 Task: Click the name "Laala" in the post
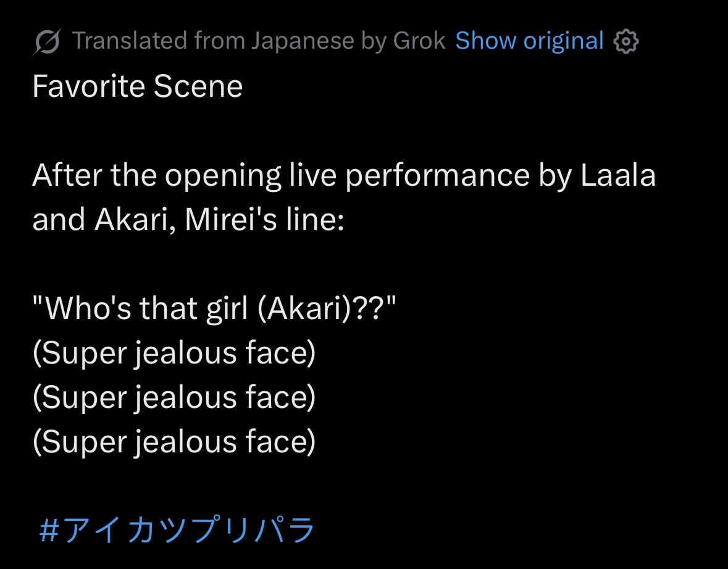pyautogui.click(x=617, y=176)
